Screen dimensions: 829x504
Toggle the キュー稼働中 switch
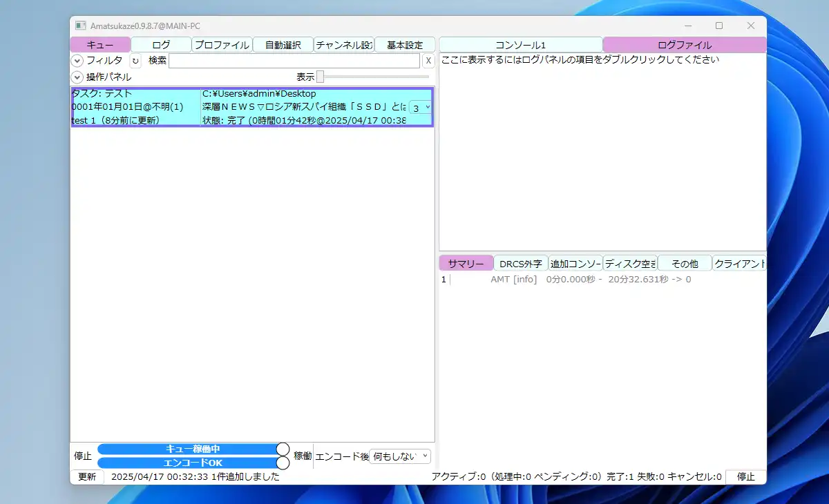pyautogui.click(x=193, y=449)
